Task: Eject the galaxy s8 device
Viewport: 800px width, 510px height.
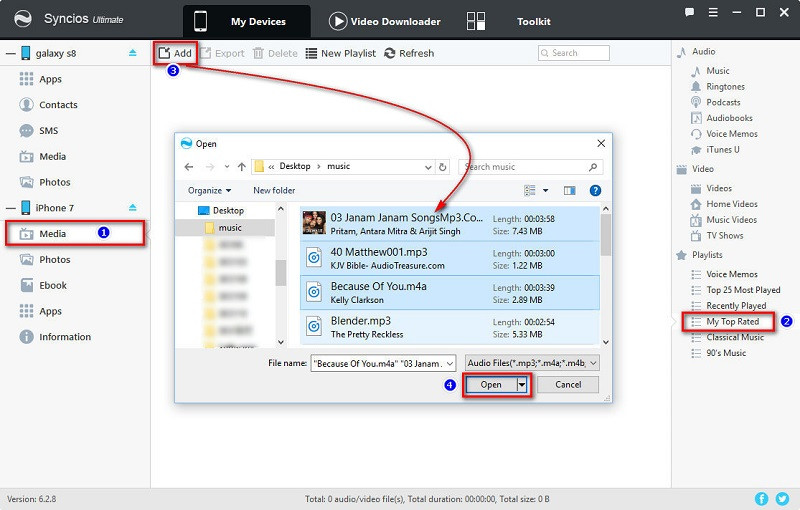Action: click(133, 53)
